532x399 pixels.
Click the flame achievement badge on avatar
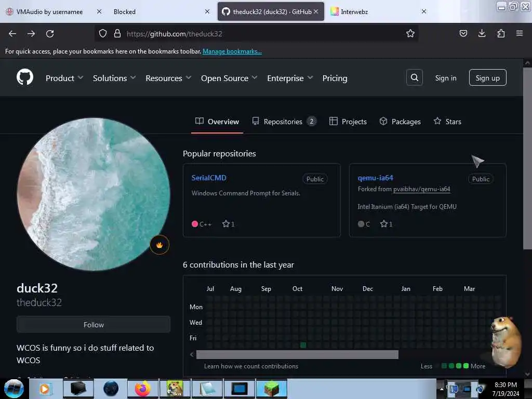tap(159, 245)
